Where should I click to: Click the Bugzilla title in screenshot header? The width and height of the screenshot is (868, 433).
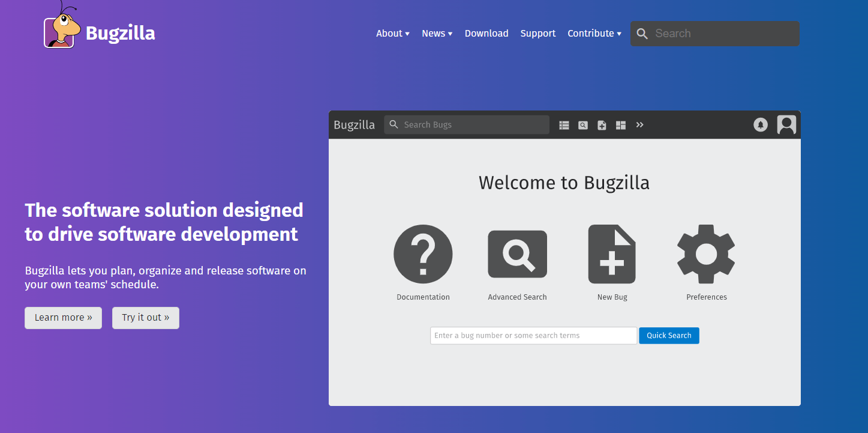click(355, 125)
